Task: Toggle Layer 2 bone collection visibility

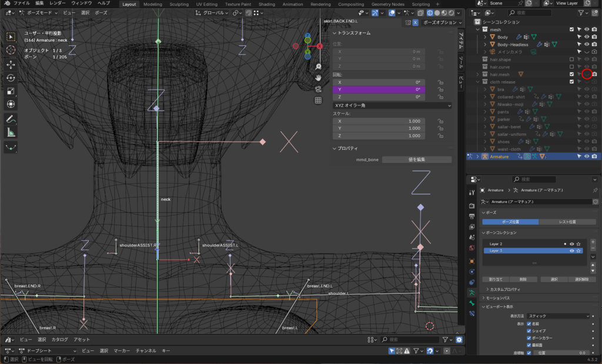Action: (x=571, y=243)
